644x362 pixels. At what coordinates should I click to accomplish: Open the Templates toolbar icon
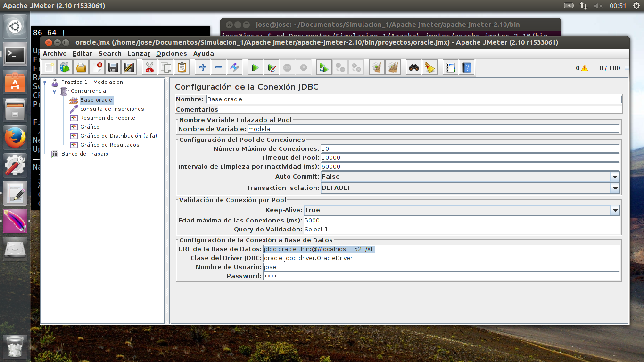tap(65, 68)
